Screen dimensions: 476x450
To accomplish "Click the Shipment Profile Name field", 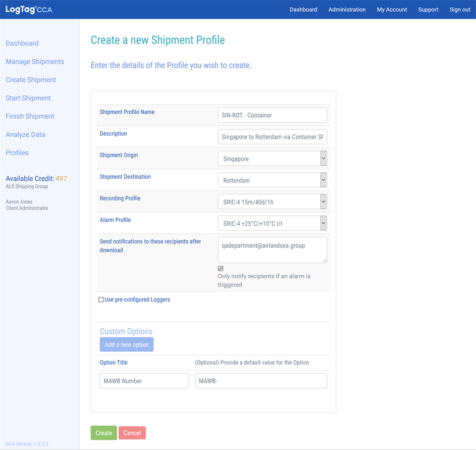I will pyautogui.click(x=273, y=115).
